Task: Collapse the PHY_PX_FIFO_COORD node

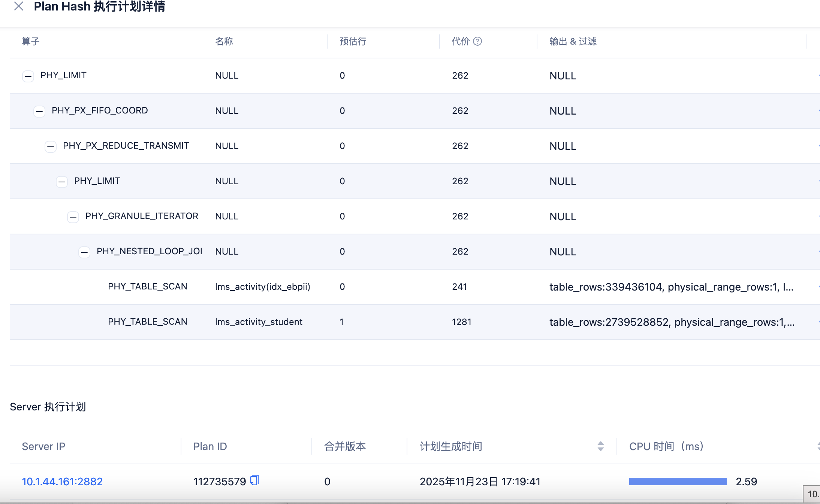Action: 39,111
